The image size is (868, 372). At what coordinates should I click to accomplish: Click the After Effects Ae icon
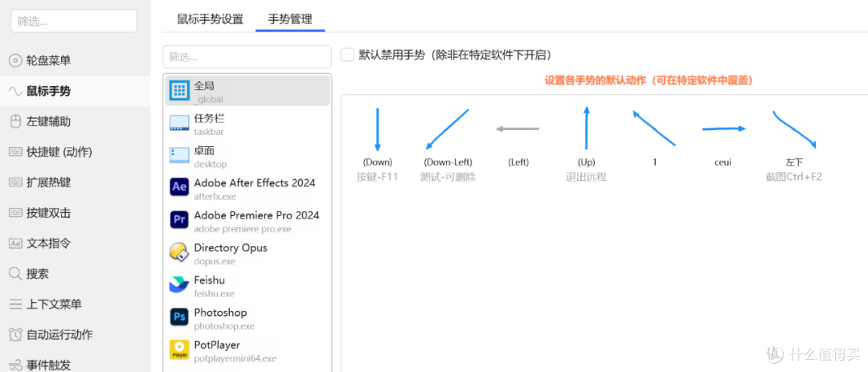pos(179,188)
